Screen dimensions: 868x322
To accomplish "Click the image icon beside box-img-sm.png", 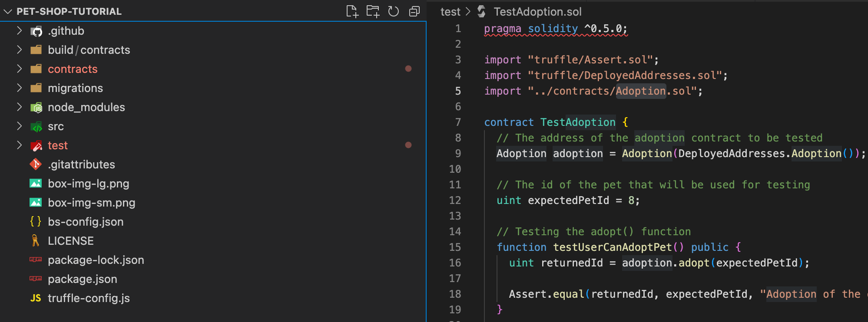I will point(36,202).
